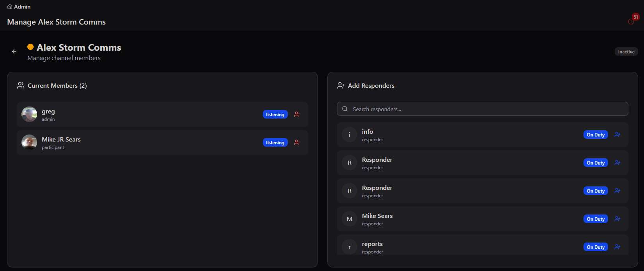
Task: Click the "participant" role label
Action: [x=53, y=147]
